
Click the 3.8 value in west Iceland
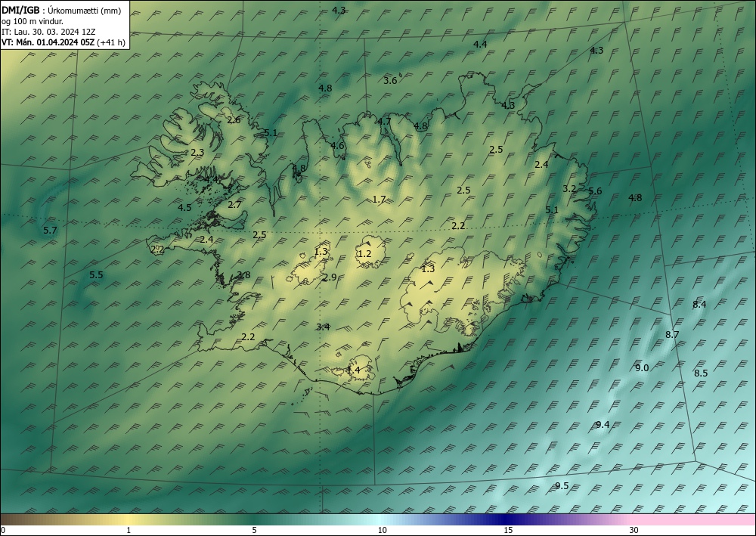(243, 274)
